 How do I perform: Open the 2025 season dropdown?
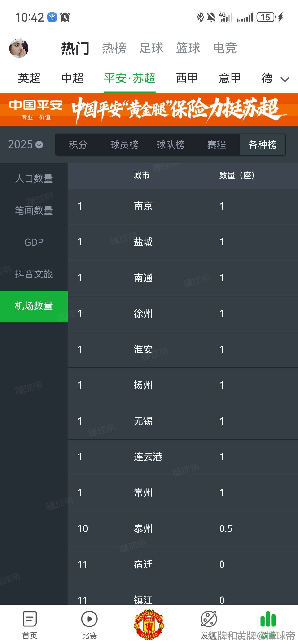25,144
